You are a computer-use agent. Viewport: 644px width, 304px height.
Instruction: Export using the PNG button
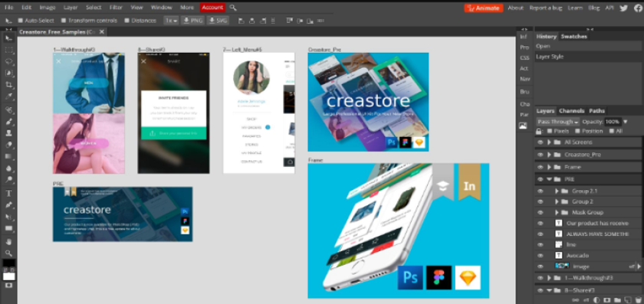(192, 21)
